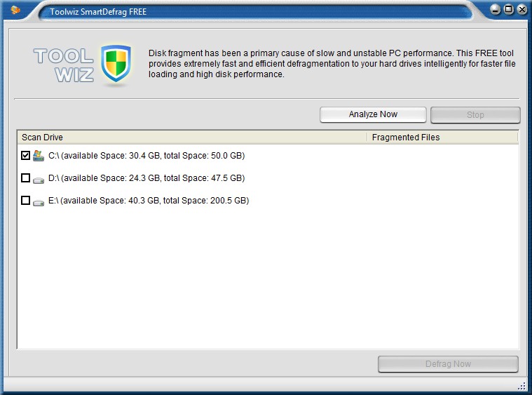The height and width of the screenshot is (395, 532).
Task: Click the Analyze Now button
Action: [x=373, y=114]
